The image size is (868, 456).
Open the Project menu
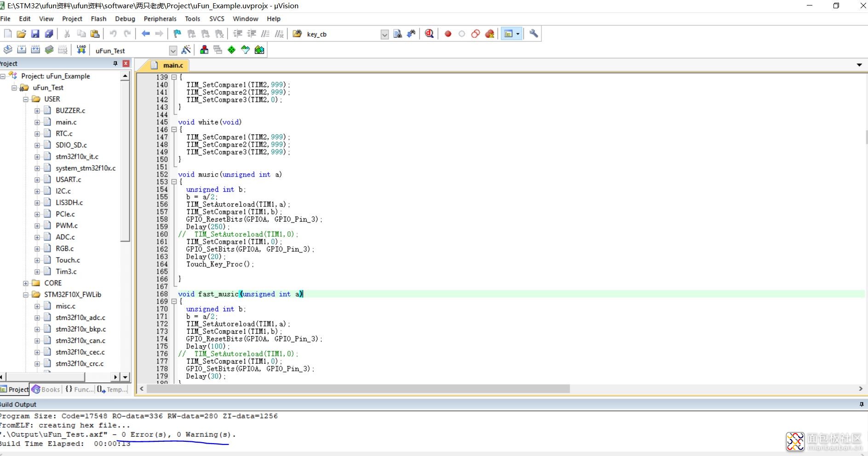click(72, 19)
